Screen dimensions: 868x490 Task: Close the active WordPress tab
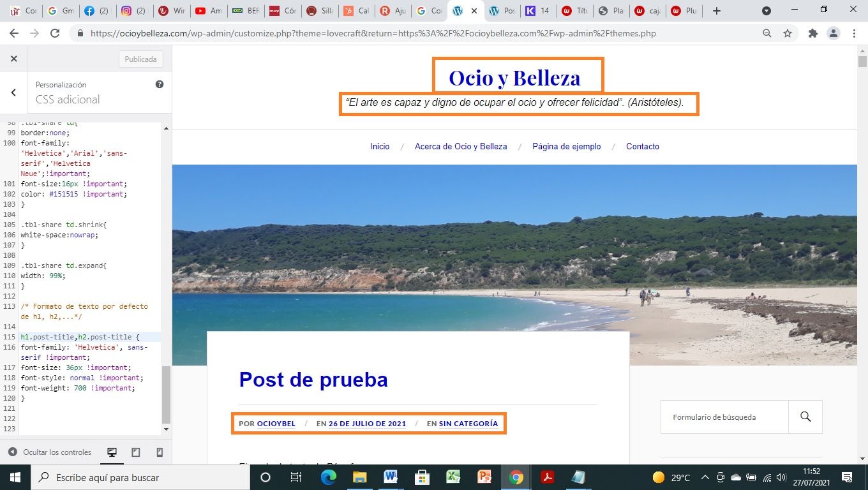click(473, 11)
